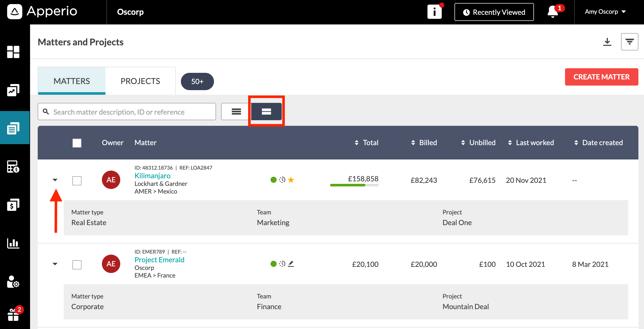Screen dimensions: 644x329
Task: Click the Lockhart & Gardner firm name
Action: pyautogui.click(x=161, y=184)
